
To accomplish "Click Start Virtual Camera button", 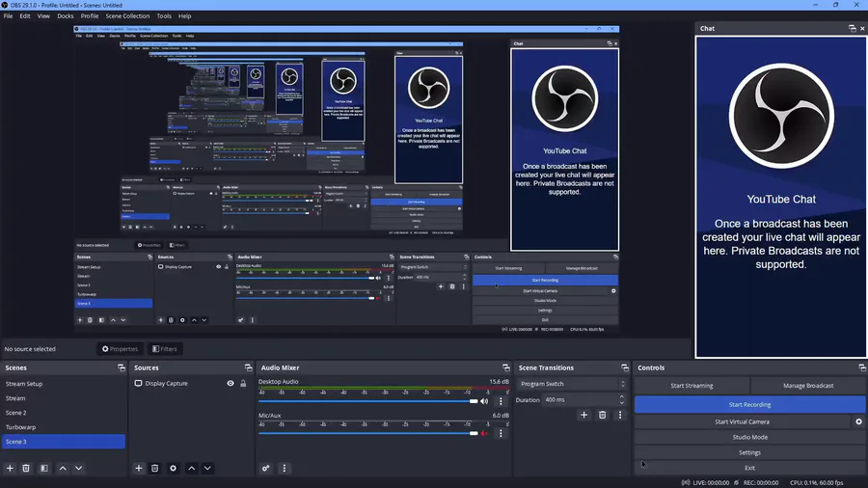I will pos(742,421).
